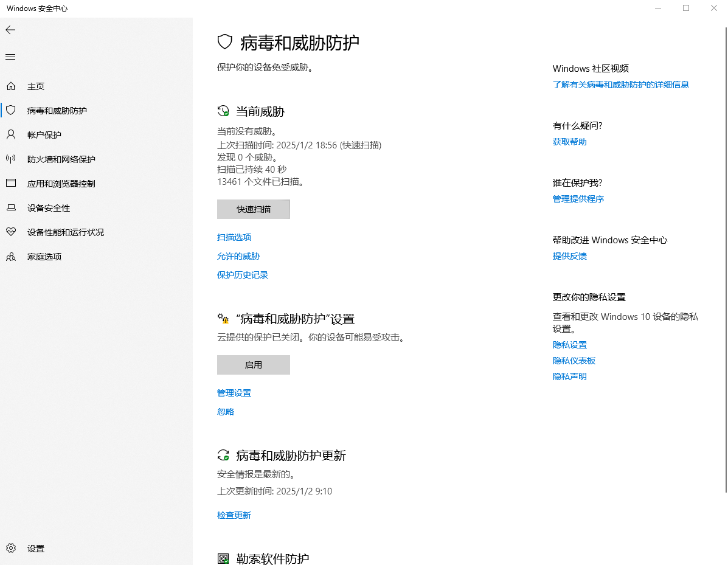Click the 上次扫描时间 line with 18:56
Viewport: 728px width, 565px height.
pyautogui.click(x=299, y=145)
